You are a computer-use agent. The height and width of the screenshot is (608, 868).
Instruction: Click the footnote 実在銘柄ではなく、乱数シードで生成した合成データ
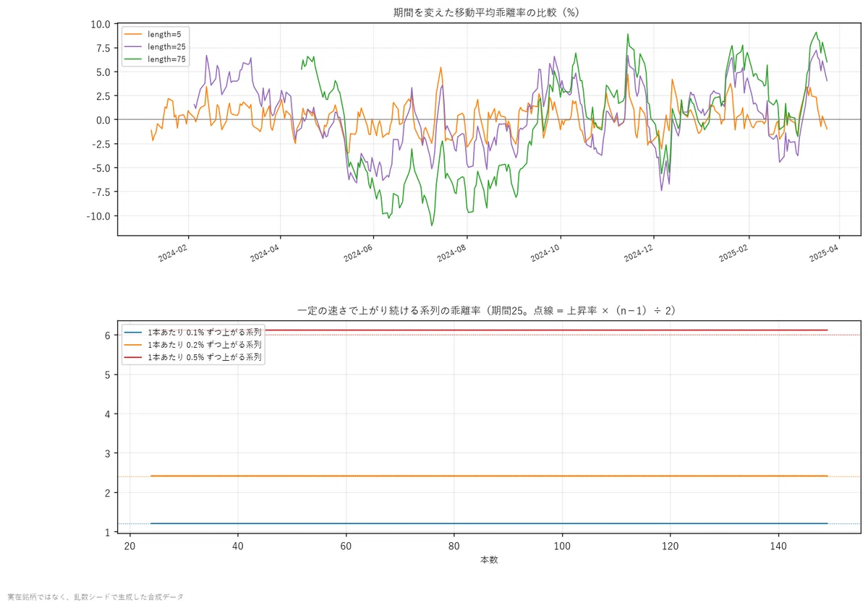[x=95, y=597]
